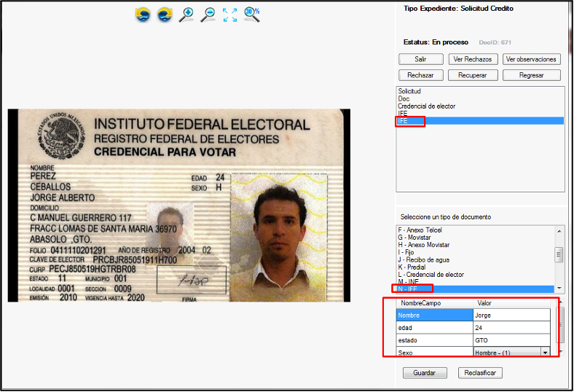
Task: Click the Guardar button
Action: click(x=425, y=373)
